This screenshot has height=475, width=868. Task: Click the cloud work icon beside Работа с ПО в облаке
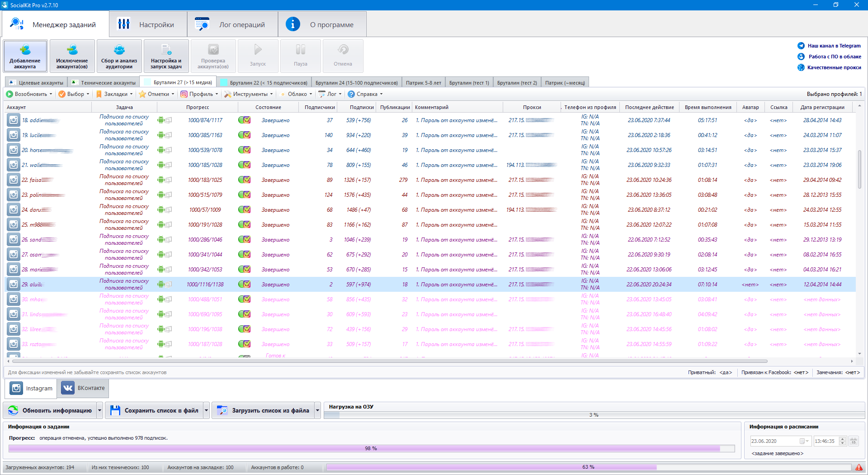click(x=801, y=57)
